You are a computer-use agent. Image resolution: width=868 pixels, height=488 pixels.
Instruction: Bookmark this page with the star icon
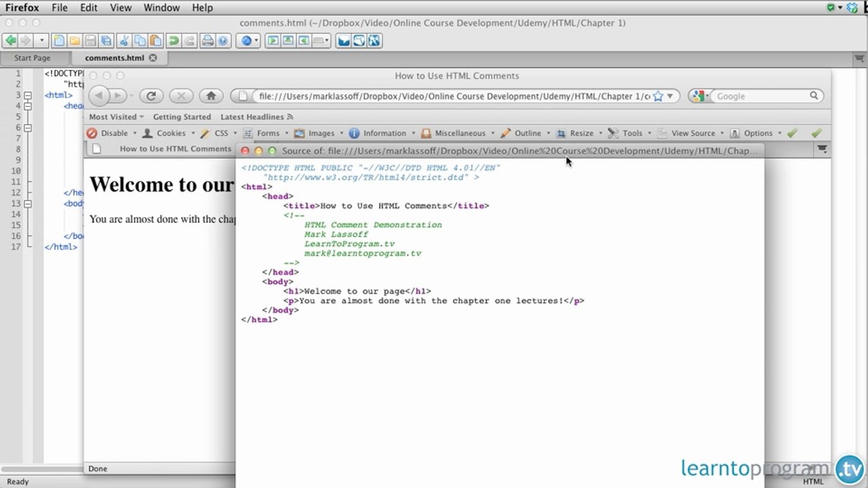click(x=658, y=96)
